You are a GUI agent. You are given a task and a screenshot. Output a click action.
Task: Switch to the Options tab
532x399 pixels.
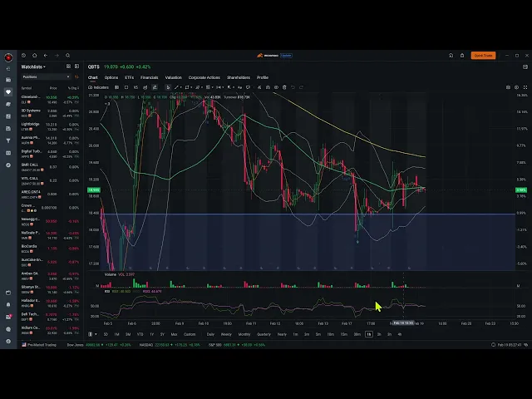tap(111, 77)
